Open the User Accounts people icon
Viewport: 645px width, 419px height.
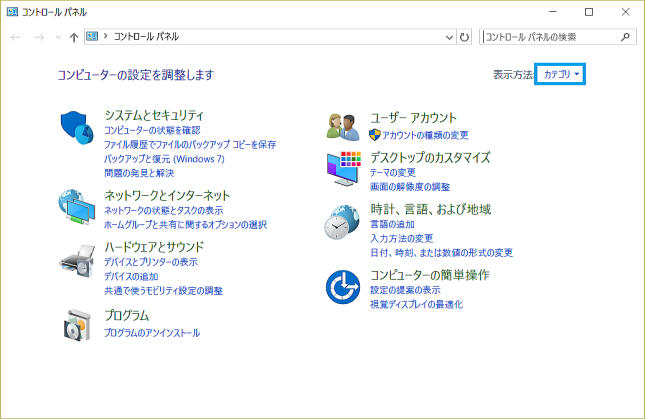(x=343, y=127)
